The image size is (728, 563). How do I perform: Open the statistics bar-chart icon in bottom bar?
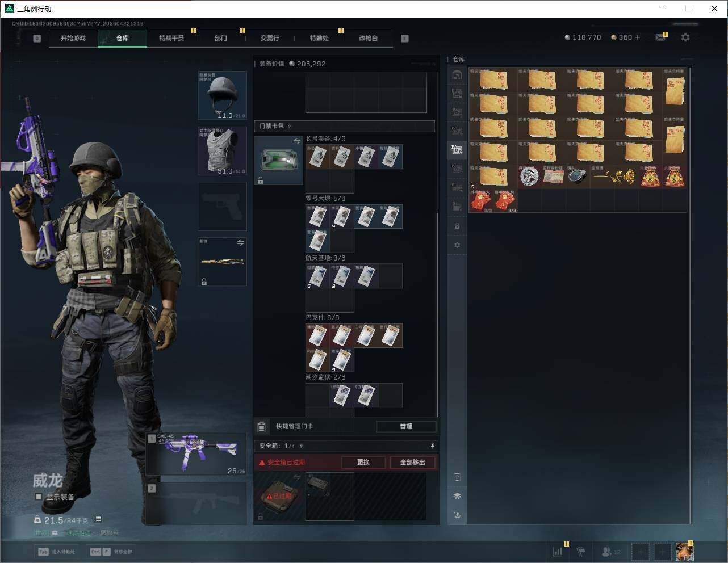coord(558,552)
